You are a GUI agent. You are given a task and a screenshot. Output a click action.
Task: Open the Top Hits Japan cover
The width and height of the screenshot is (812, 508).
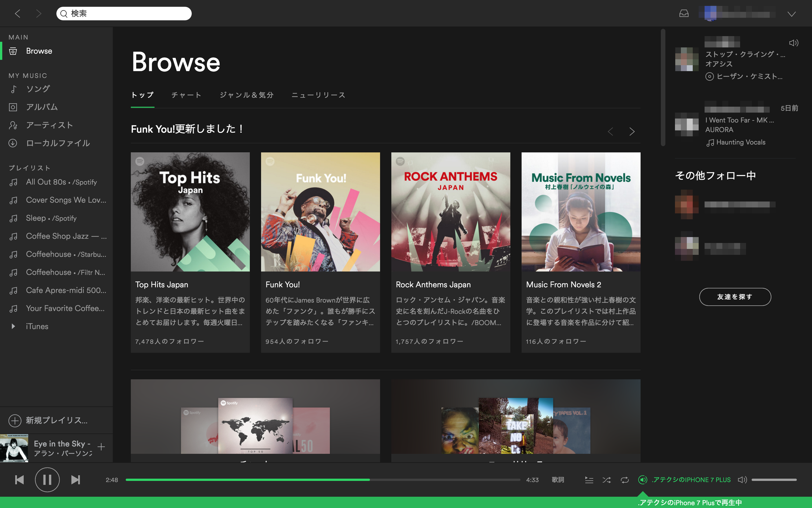[x=190, y=212]
